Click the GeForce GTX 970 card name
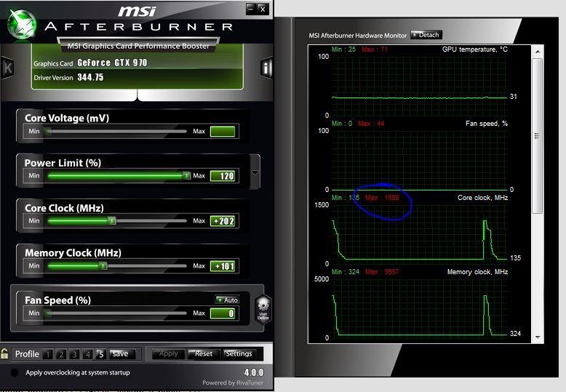The width and height of the screenshot is (566, 392). tap(112, 63)
